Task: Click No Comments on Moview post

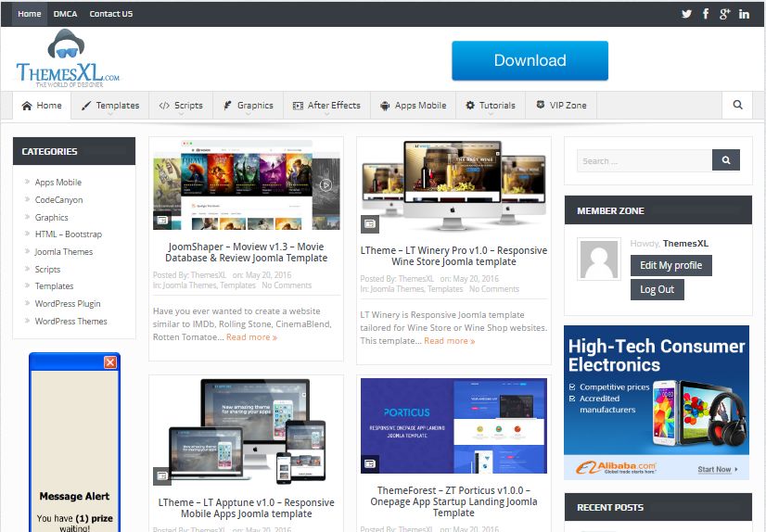Action: pyautogui.click(x=287, y=285)
